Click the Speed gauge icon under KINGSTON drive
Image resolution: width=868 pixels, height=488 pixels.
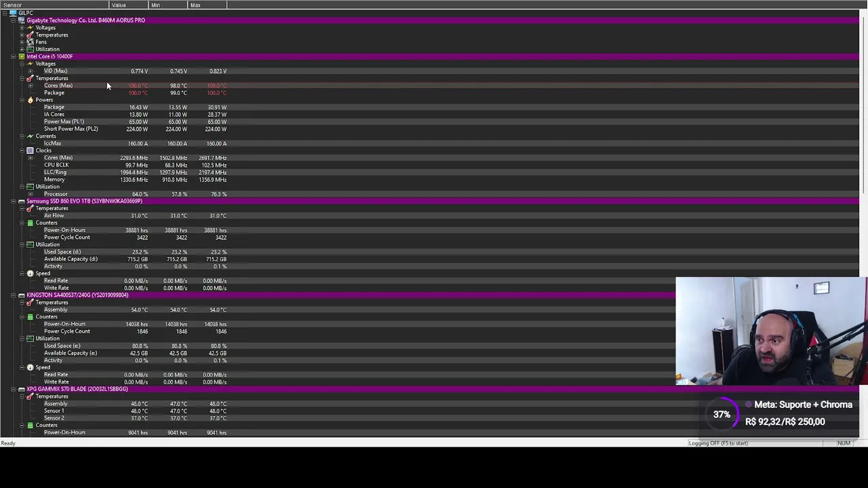coord(30,367)
